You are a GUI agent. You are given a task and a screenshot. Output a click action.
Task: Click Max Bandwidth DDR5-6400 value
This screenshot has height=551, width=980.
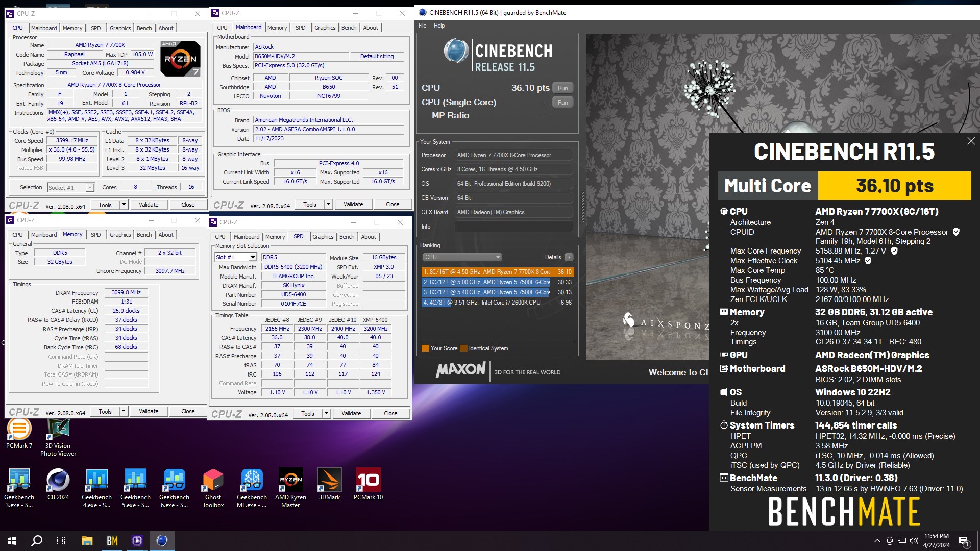293,267
